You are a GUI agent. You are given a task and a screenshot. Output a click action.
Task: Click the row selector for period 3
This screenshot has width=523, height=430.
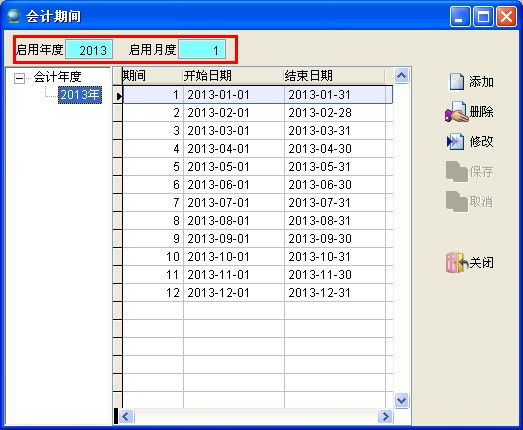[x=118, y=130]
